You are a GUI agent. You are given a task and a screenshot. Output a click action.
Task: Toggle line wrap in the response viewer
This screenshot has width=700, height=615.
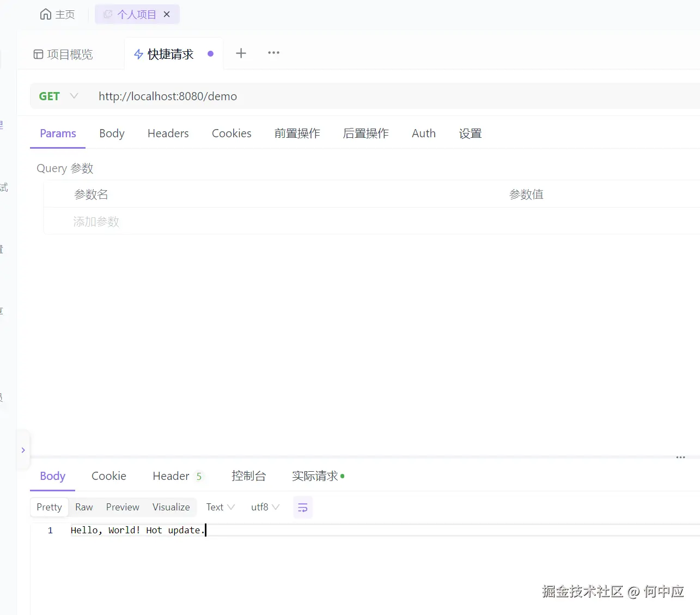(303, 507)
